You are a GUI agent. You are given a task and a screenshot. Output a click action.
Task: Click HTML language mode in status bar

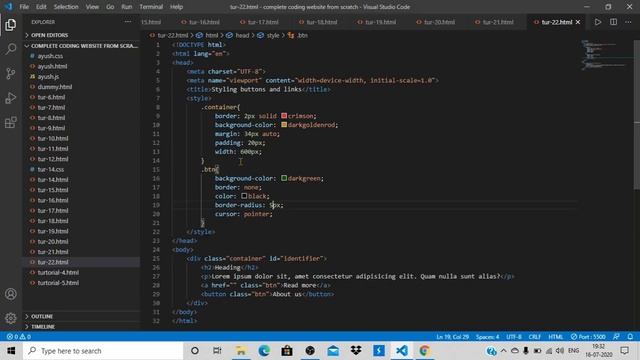(x=556, y=337)
